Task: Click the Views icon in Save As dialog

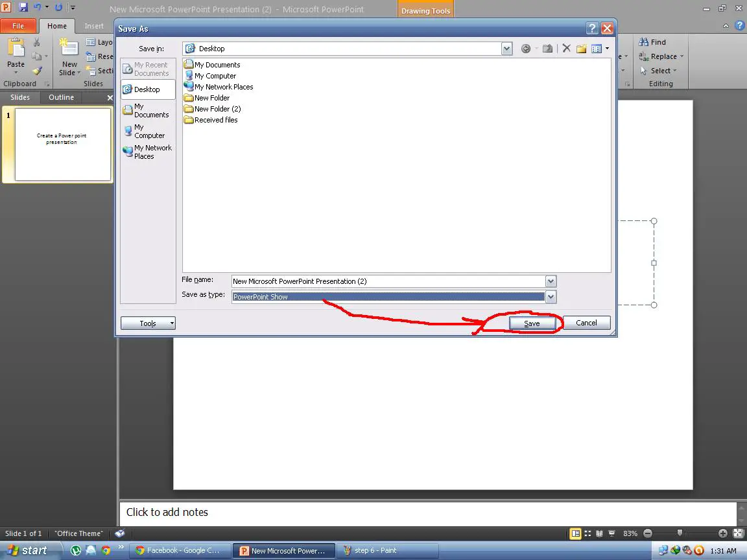Action: coord(596,49)
